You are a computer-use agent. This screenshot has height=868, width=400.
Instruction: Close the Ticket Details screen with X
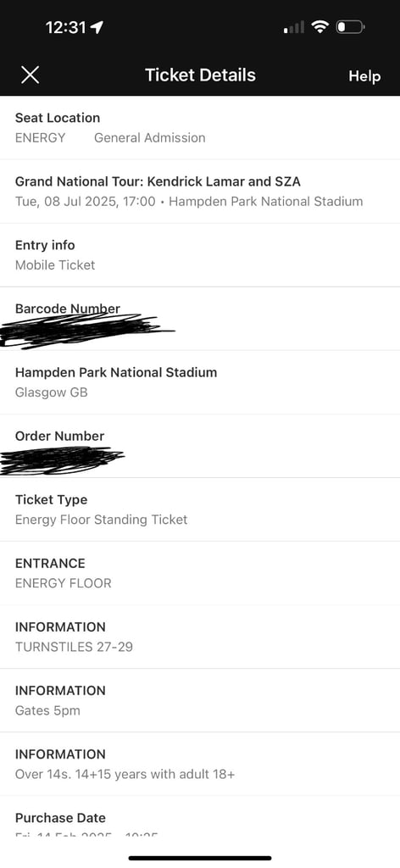coord(30,75)
